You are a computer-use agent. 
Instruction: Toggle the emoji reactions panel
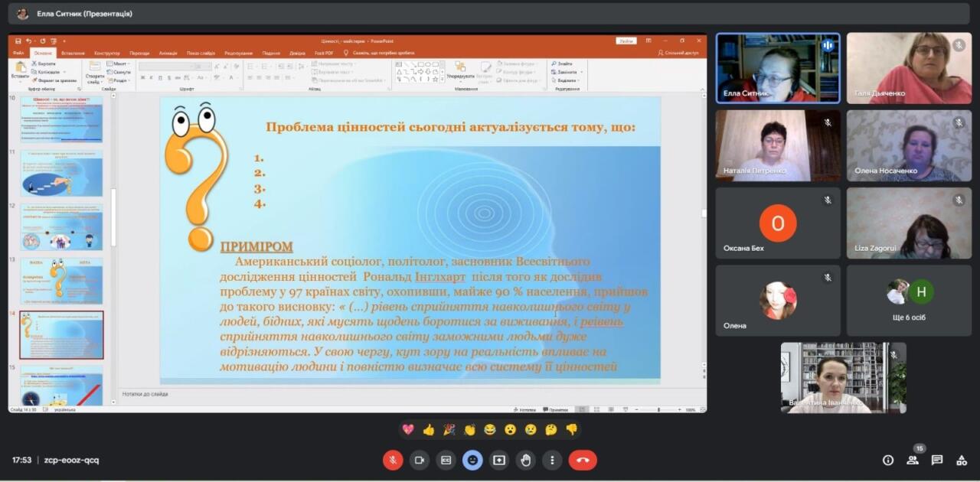472,460
